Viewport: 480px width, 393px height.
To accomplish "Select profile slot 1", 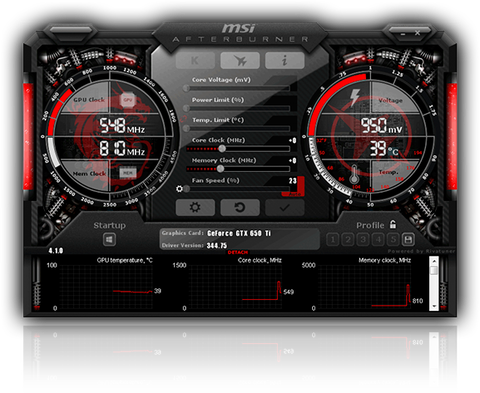I will point(333,239).
